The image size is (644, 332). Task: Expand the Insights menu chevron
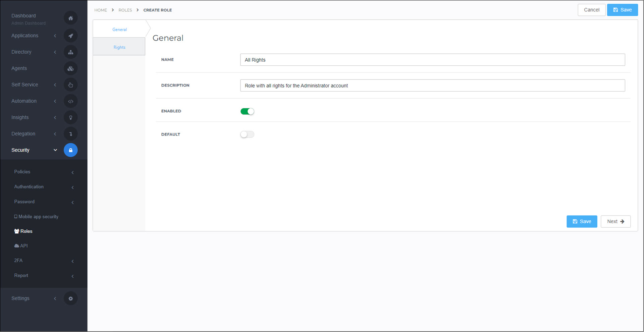(55, 117)
